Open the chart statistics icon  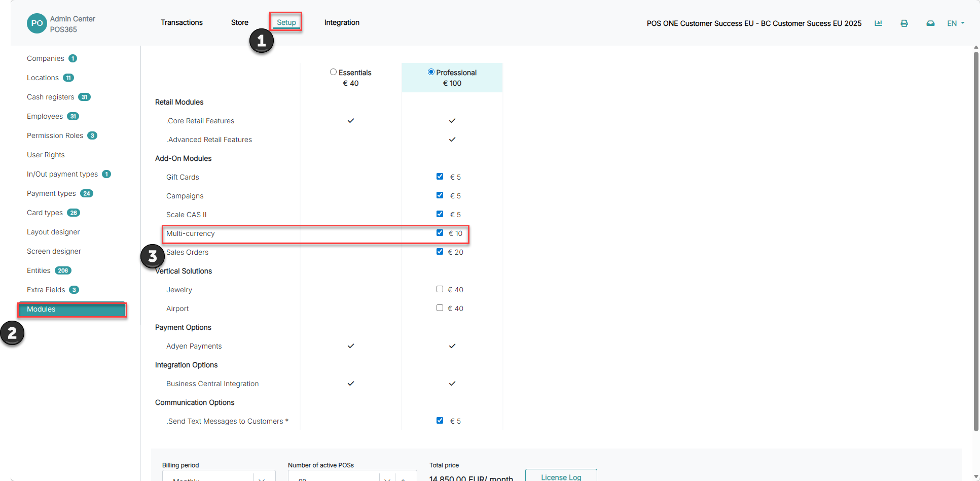(x=879, y=23)
